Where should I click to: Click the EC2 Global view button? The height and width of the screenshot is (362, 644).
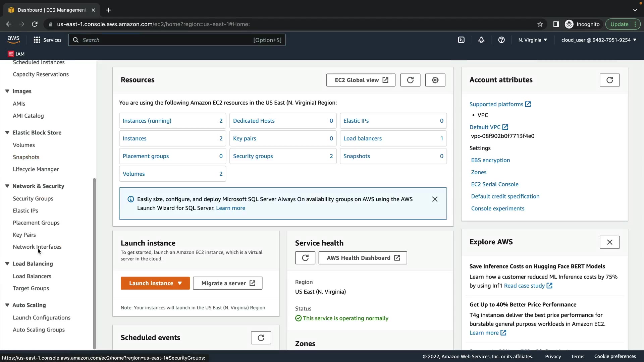[x=361, y=80]
